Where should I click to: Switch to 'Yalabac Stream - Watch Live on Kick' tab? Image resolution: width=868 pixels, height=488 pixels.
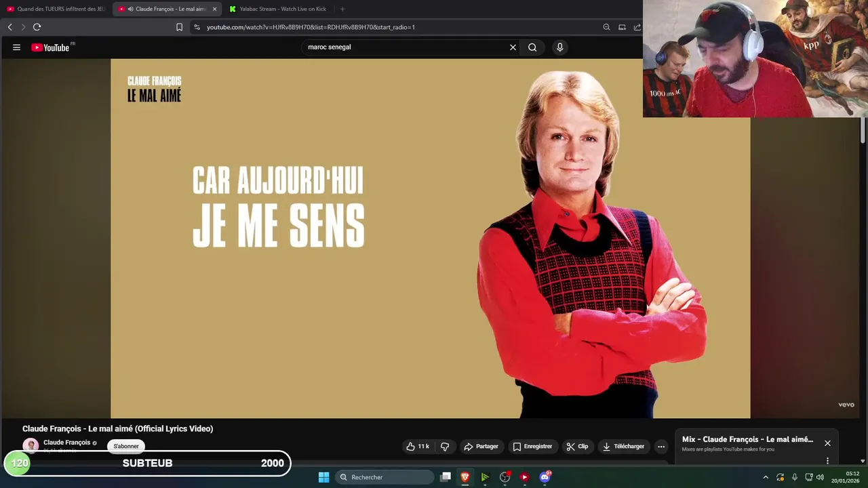pyautogui.click(x=278, y=9)
